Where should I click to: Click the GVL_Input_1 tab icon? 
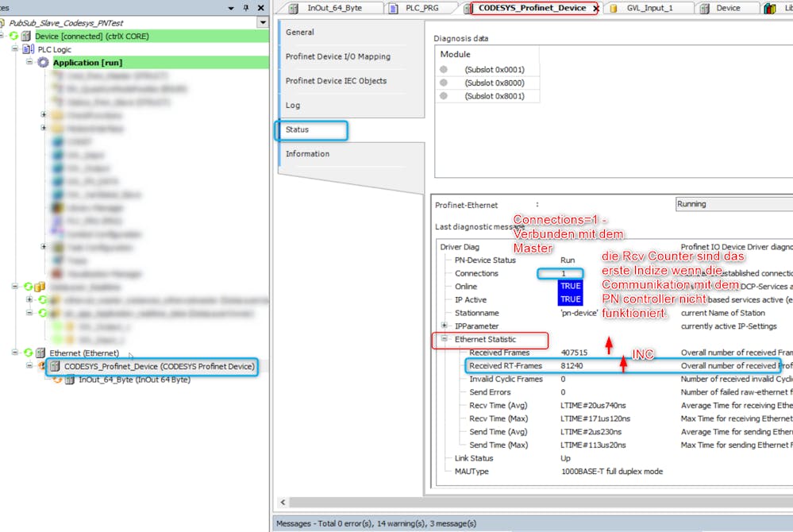coord(614,8)
